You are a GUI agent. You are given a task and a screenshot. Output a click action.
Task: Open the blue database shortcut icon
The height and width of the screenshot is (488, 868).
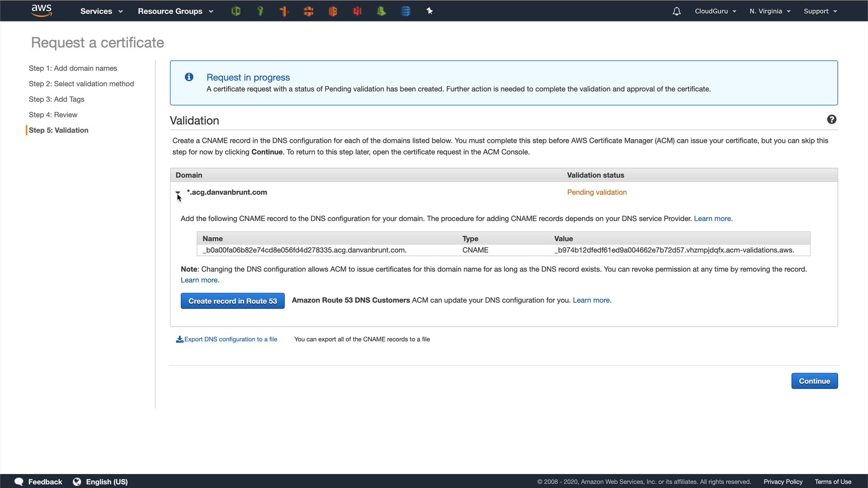click(x=406, y=11)
